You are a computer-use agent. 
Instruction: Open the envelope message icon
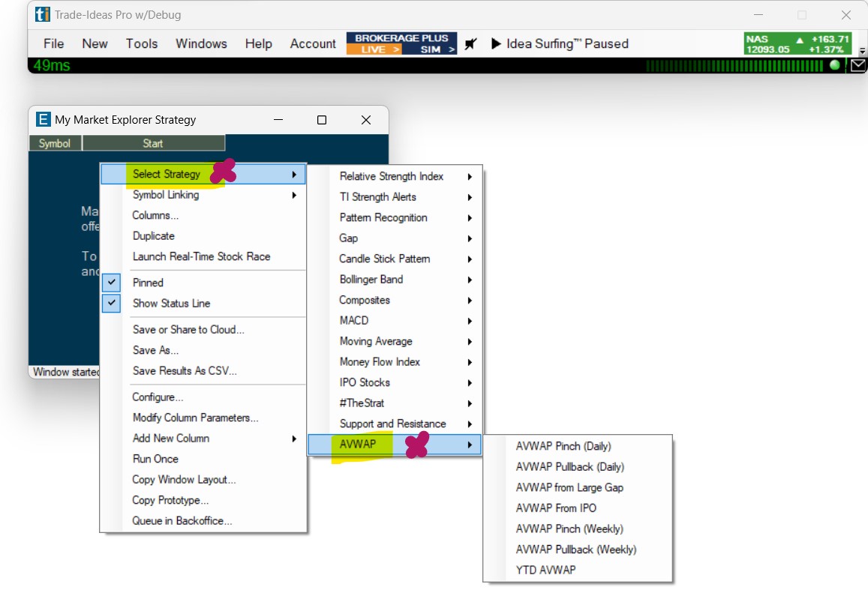[857, 66]
